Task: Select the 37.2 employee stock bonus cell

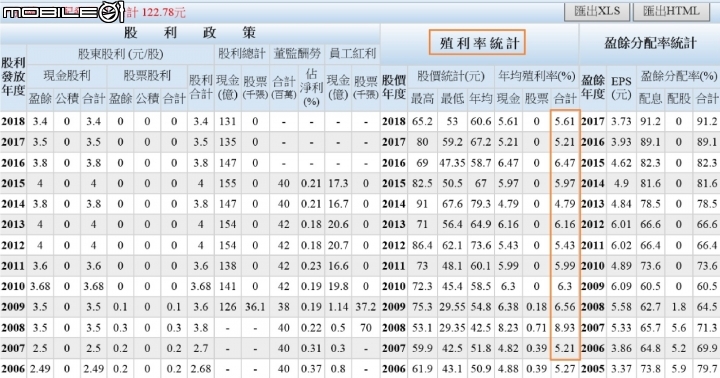Action: tap(366, 307)
